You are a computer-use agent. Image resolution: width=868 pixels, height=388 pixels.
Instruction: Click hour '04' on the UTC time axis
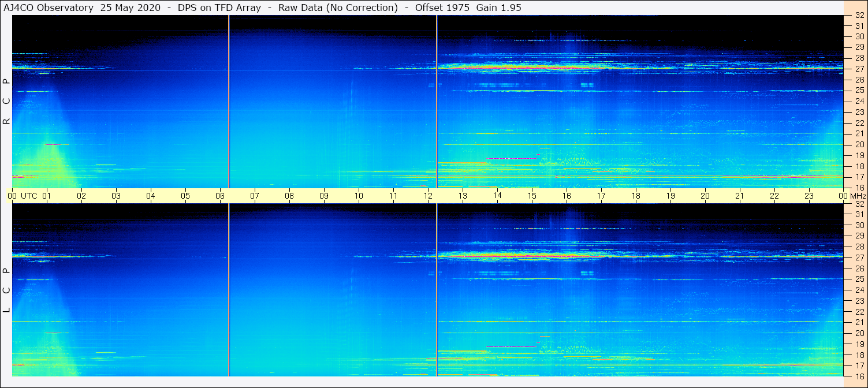151,196
